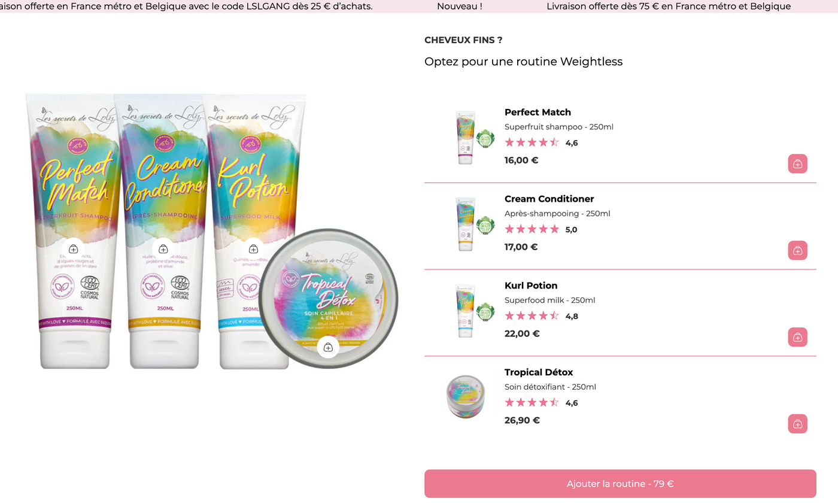
Task: Add Tropical Détox to cart via pink icon
Action: (x=797, y=424)
